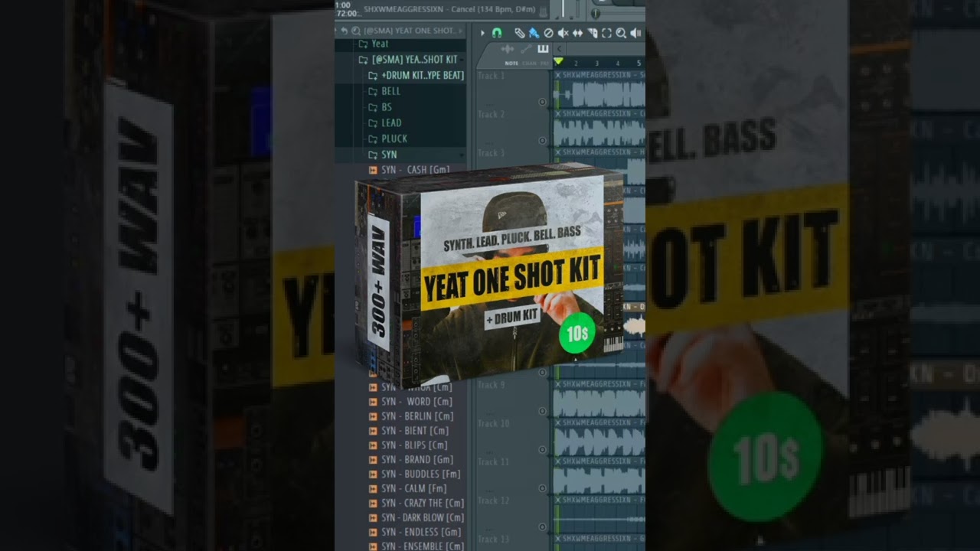Expand the +DRUM KIT..YPE BEAT] folder
The image size is (980, 551).
coord(416,75)
